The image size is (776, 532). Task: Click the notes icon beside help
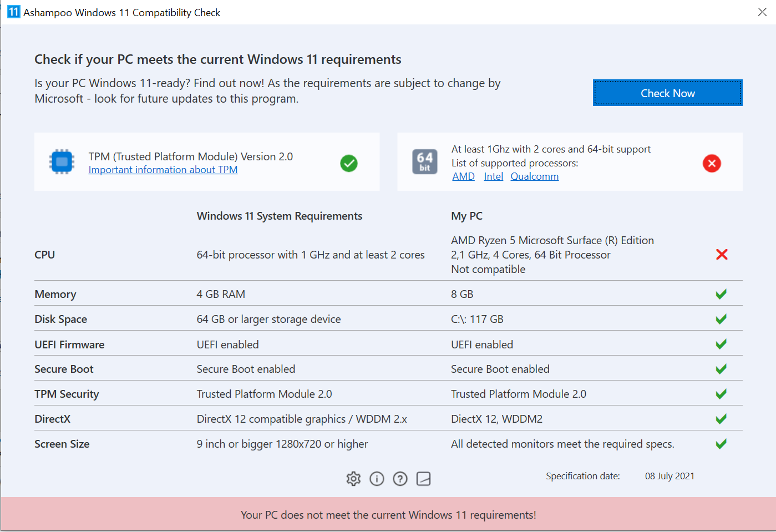pyautogui.click(x=423, y=479)
